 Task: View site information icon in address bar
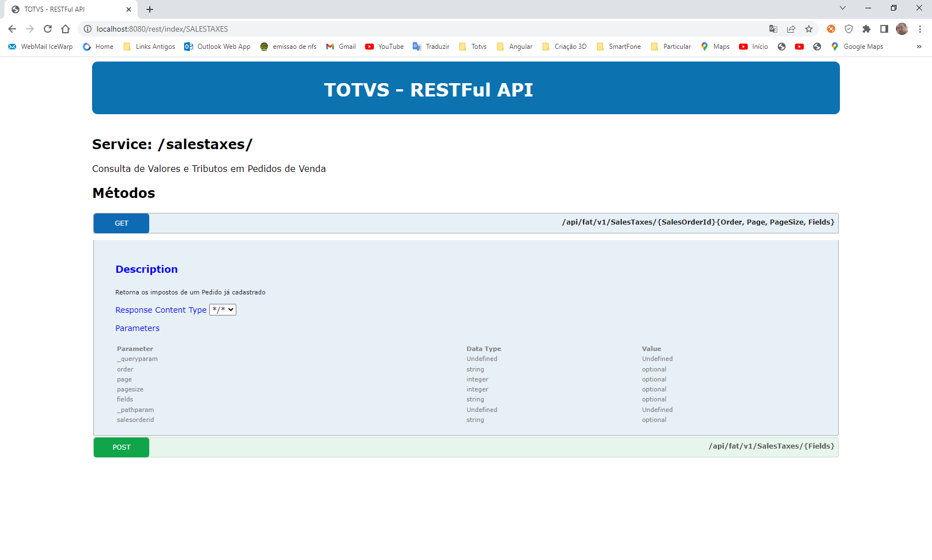[87, 29]
